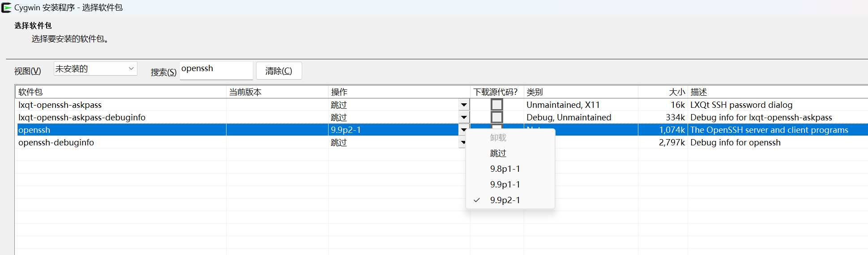Expand action dropdown arrow for lxqt-openssh-askpass-debuginfo
This screenshot has width=868, height=255.
click(x=464, y=118)
